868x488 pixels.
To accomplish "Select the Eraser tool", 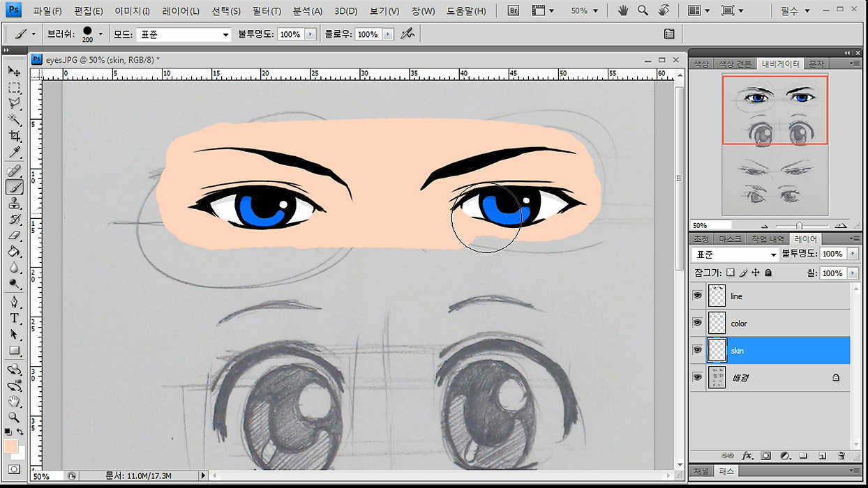I will point(14,235).
